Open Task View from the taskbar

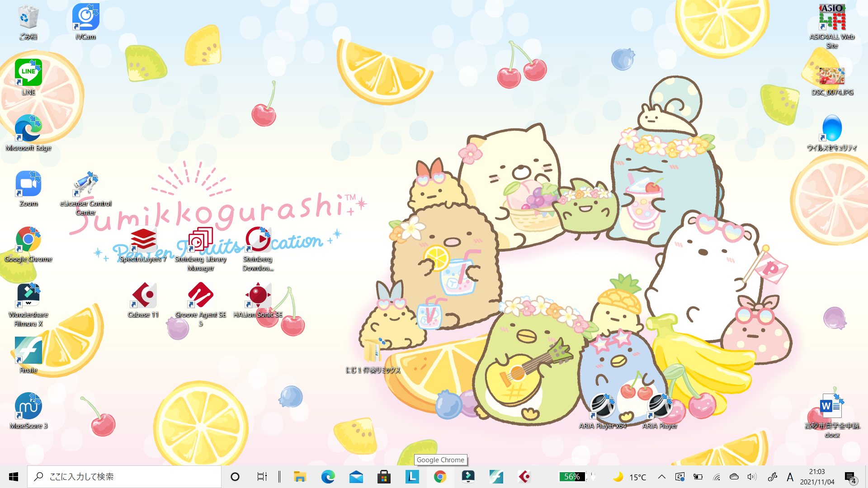(262, 477)
